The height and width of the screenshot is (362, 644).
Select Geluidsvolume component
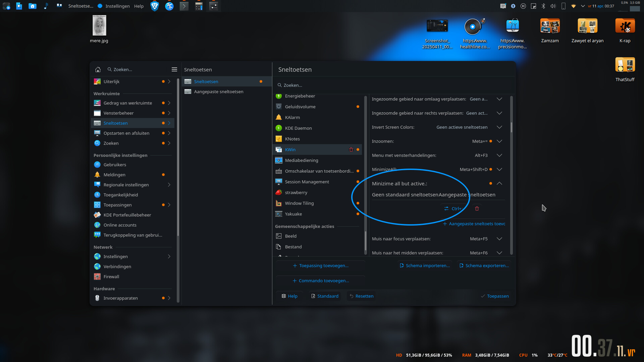317,107
